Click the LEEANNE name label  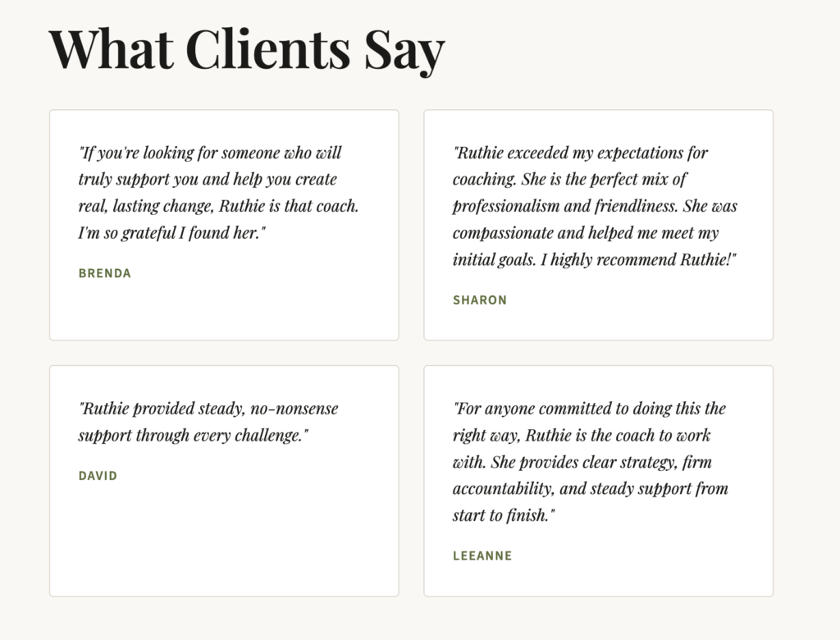coord(482,556)
